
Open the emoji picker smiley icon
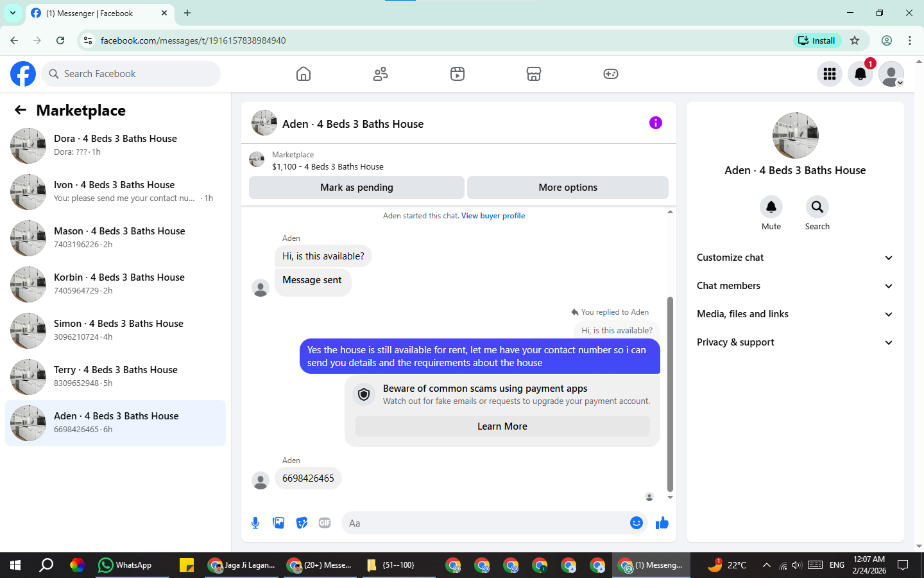click(637, 523)
